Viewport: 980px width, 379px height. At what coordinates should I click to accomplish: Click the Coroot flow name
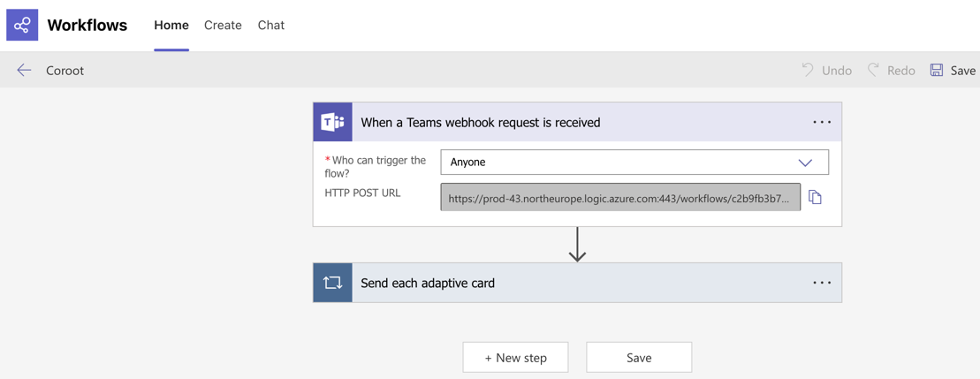[65, 71]
